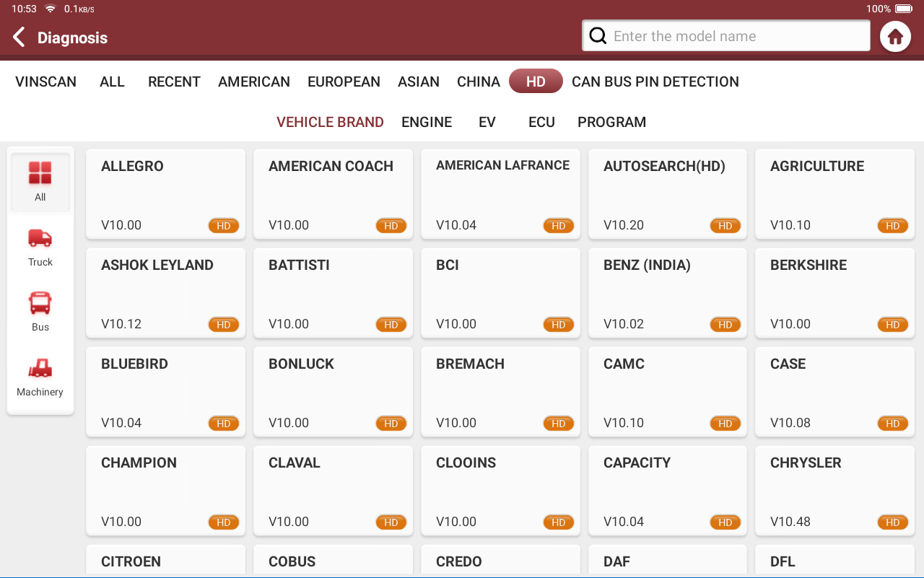Open the ALLEGRO brand card
Image resolution: width=924 pixels, height=578 pixels.
click(x=165, y=194)
